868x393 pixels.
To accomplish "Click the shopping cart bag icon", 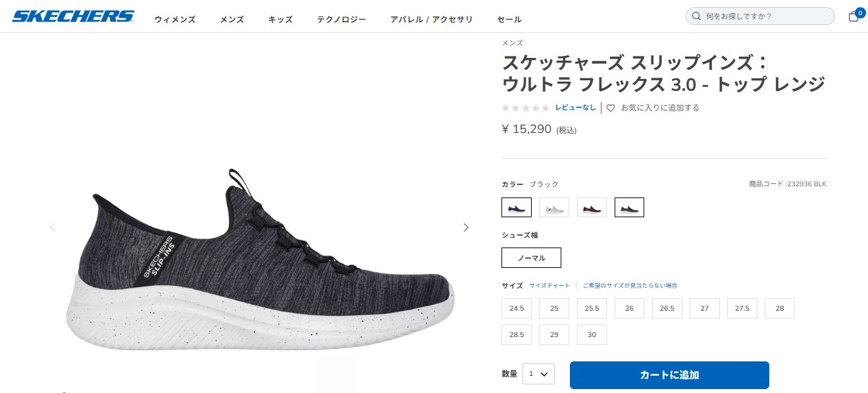I will [x=853, y=16].
